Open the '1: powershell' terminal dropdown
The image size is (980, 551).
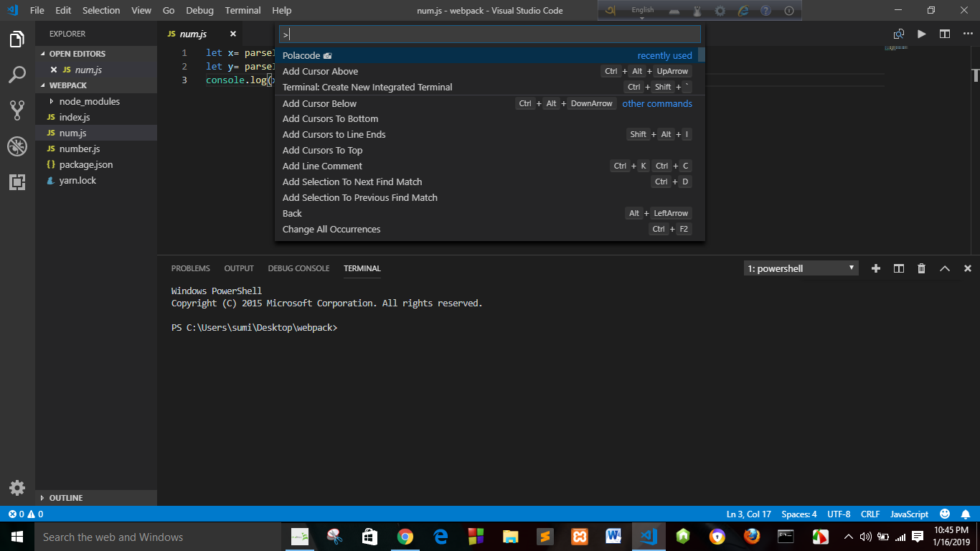800,268
